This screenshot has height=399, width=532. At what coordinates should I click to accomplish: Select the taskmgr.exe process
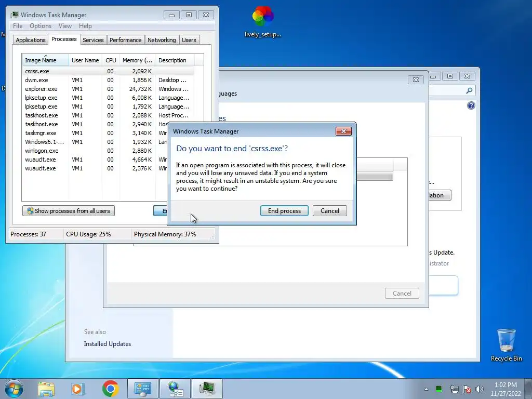coord(95,133)
